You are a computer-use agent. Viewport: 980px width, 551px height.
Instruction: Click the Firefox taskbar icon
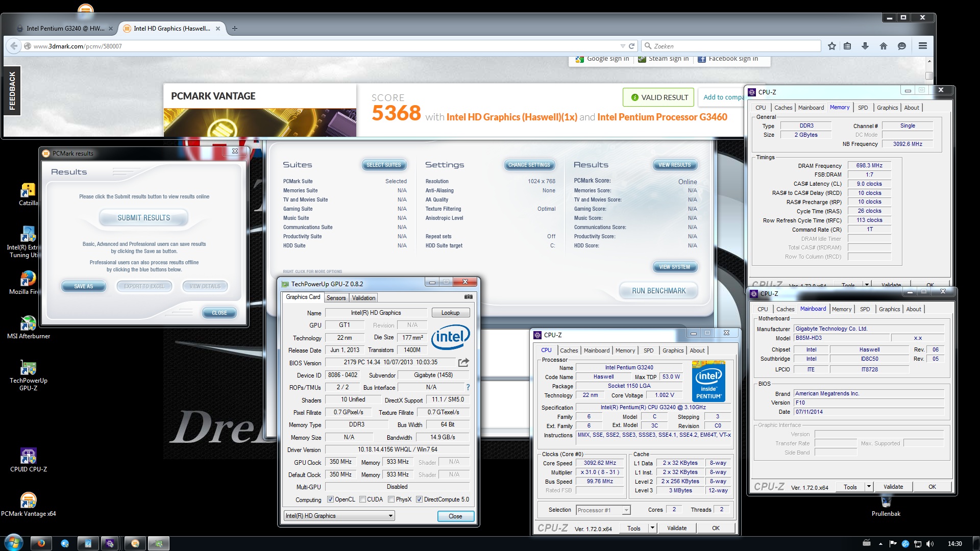coord(41,543)
